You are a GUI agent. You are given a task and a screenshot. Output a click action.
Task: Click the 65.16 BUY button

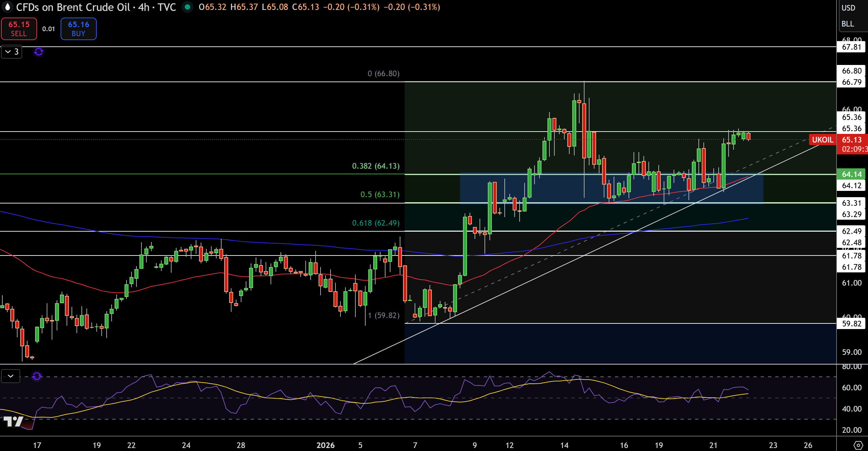tap(78, 28)
